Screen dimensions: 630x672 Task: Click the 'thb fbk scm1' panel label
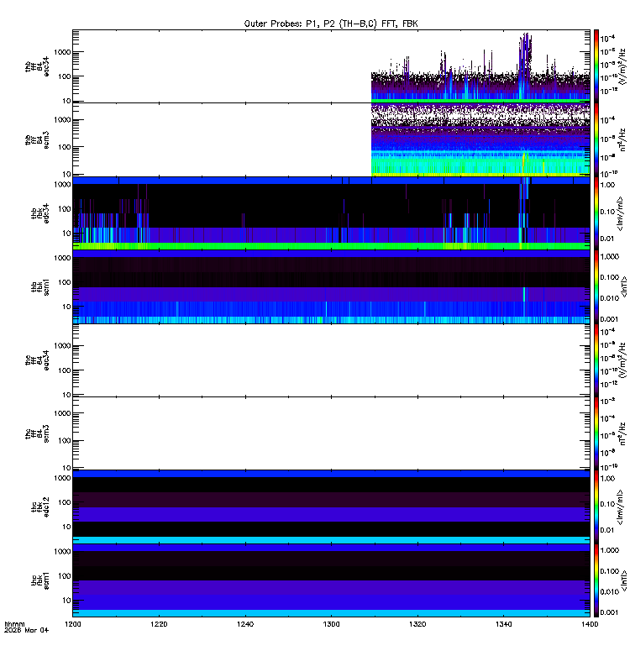[x=39, y=286]
